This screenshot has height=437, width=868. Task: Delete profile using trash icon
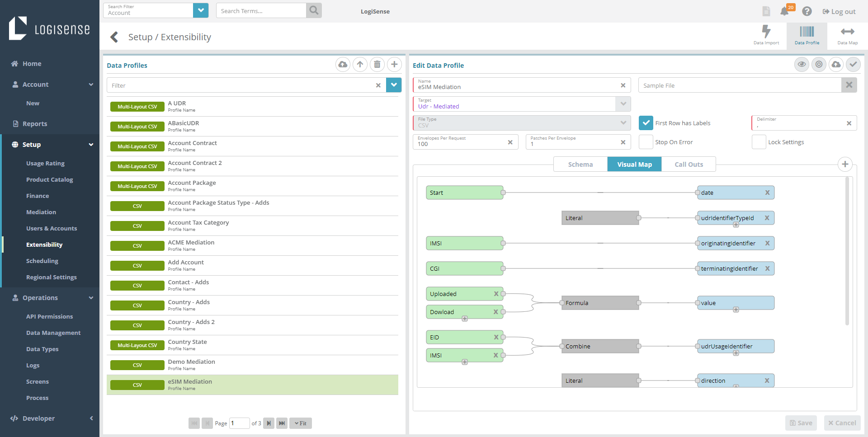click(377, 65)
